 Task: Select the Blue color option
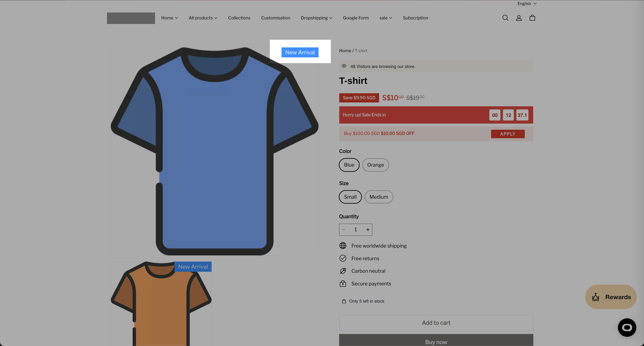point(349,165)
